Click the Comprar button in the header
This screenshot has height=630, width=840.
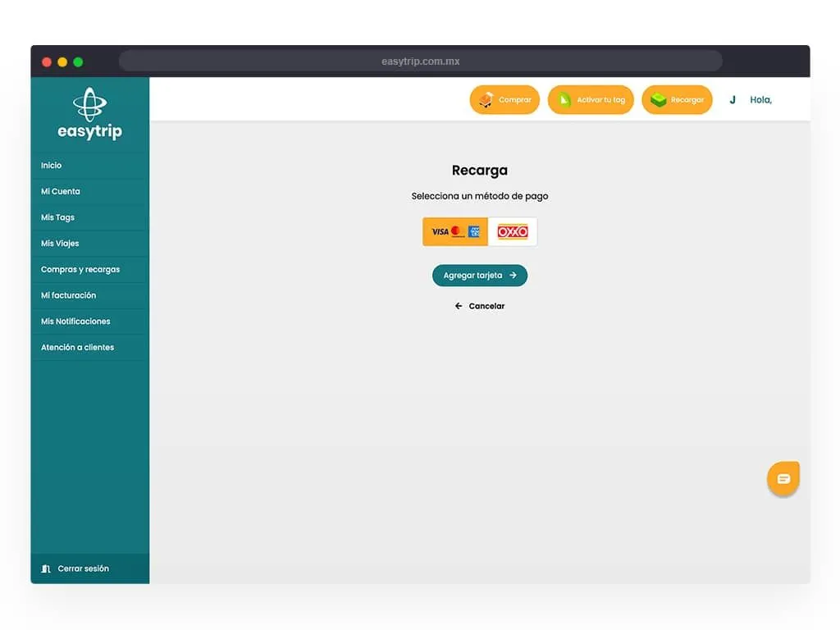(504, 99)
